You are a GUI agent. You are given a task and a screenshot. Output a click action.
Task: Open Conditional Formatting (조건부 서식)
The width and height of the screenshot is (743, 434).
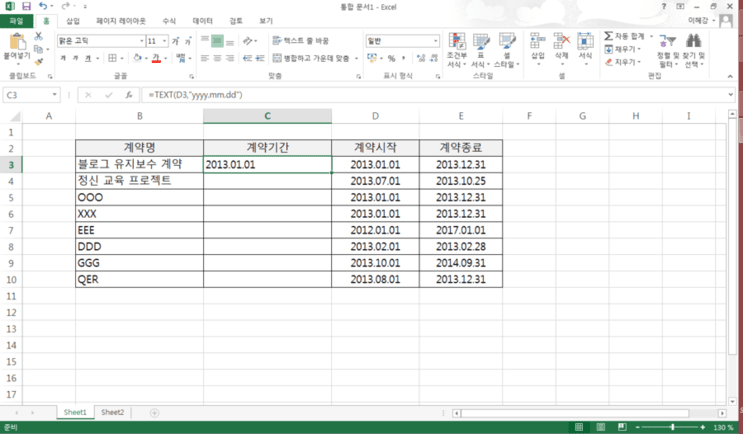coord(457,50)
